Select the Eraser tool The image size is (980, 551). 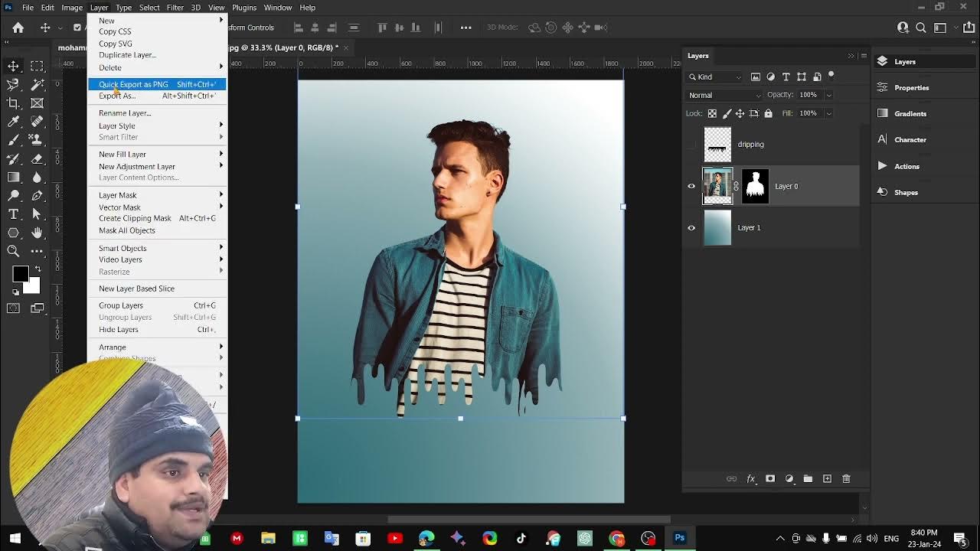coord(37,158)
